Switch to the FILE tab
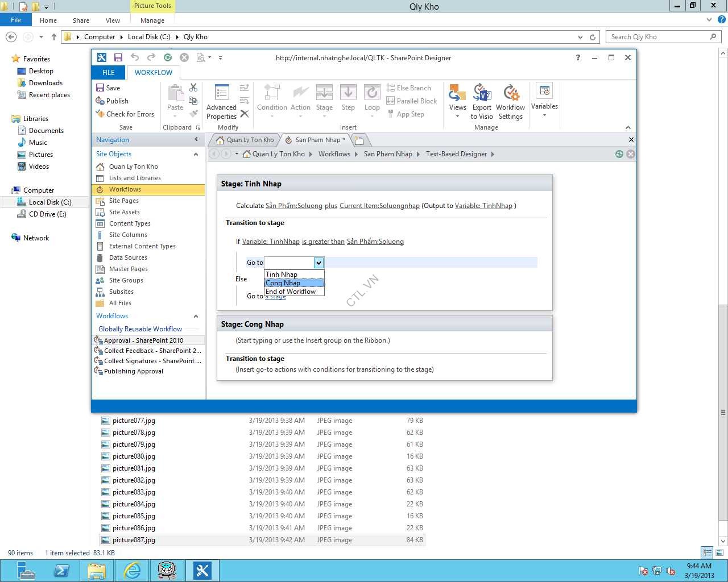The height and width of the screenshot is (582, 728). click(108, 73)
